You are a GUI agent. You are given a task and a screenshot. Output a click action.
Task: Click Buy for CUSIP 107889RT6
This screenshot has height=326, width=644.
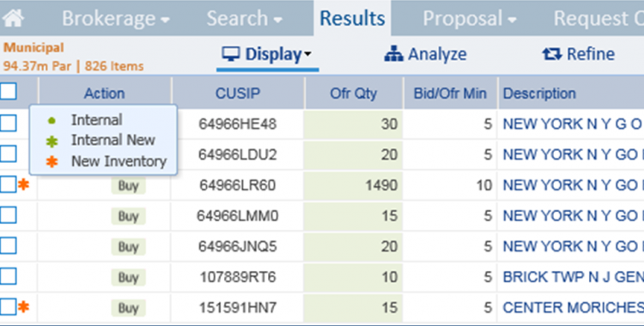[129, 277]
